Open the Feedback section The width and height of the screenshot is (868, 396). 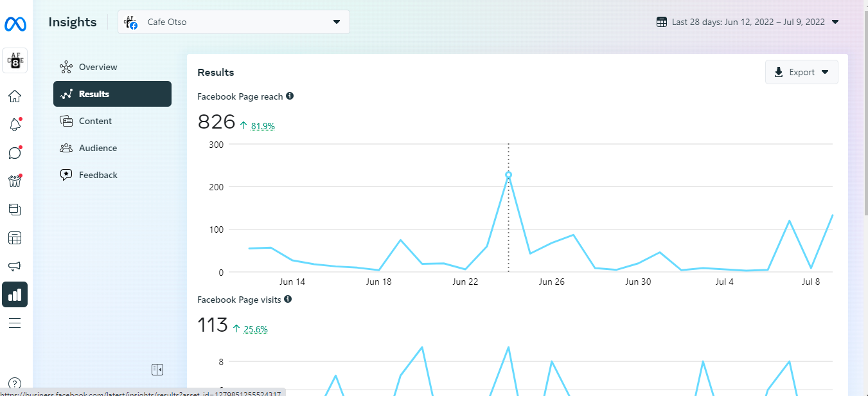(x=112, y=175)
